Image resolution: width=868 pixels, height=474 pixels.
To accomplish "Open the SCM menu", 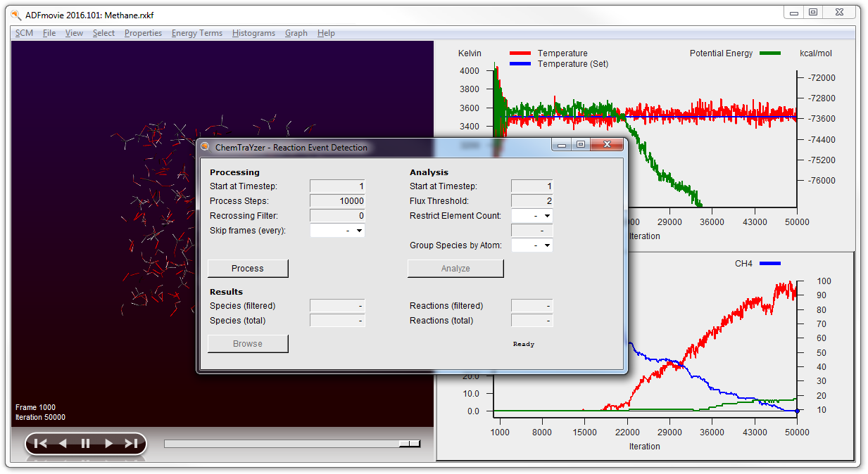I will click(x=24, y=33).
